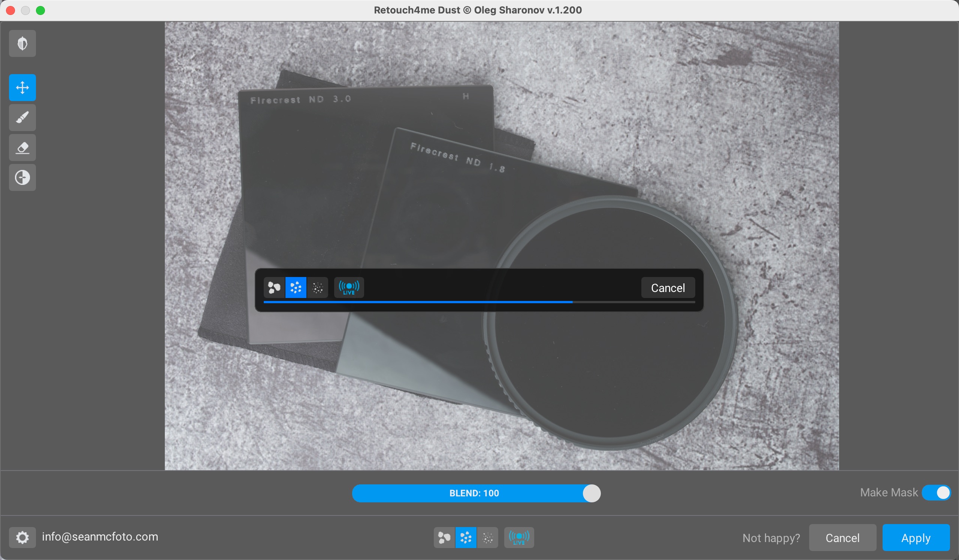
Task: Zoom window with green title bar button
Action: click(x=40, y=10)
